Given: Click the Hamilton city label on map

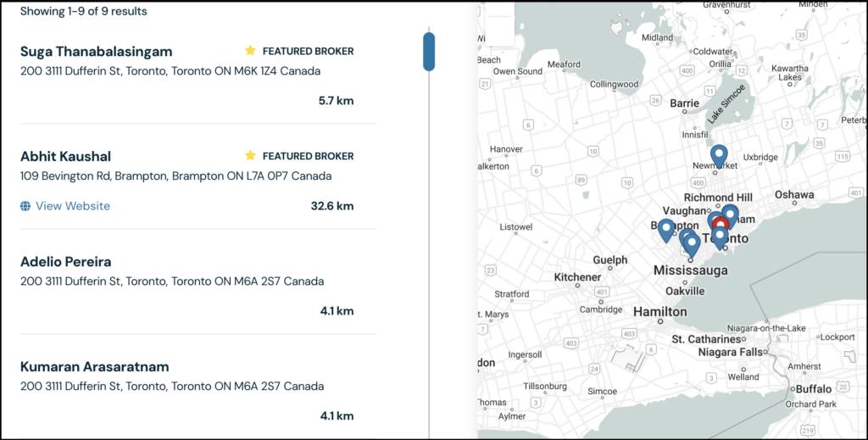Looking at the screenshot, I should pos(659,312).
